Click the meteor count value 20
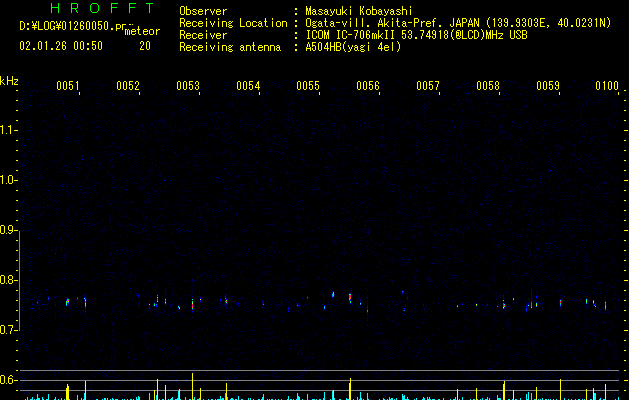629x400 pixels. tap(145, 46)
